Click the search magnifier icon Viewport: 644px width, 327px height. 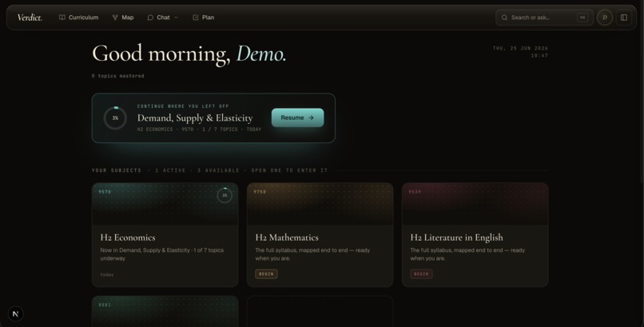pyautogui.click(x=504, y=18)
